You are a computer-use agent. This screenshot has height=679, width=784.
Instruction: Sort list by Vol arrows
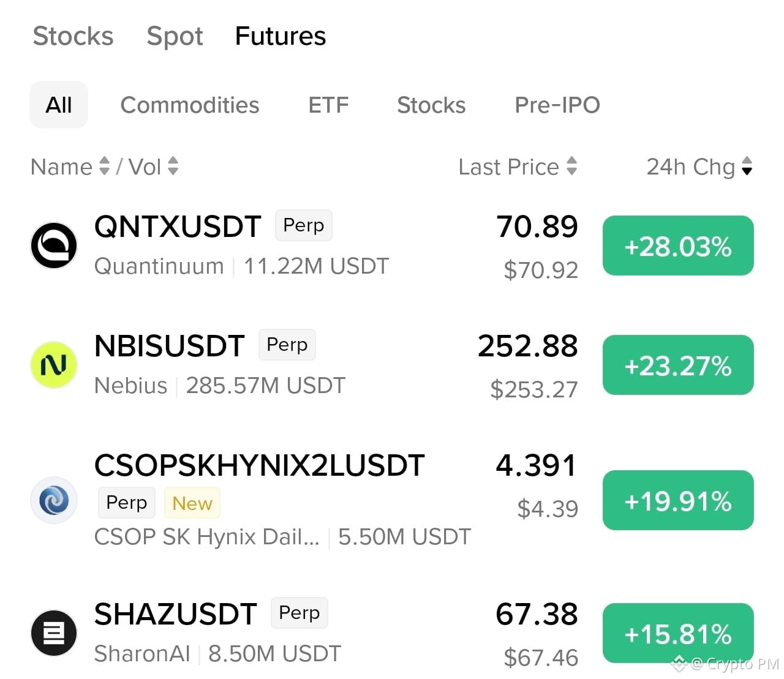tap(173, 166)
